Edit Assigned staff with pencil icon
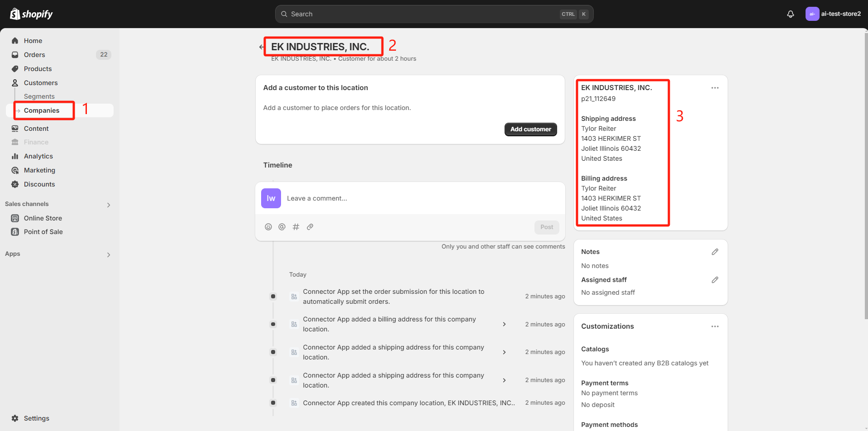Screen dimensions: 868x431 [715, 280]
